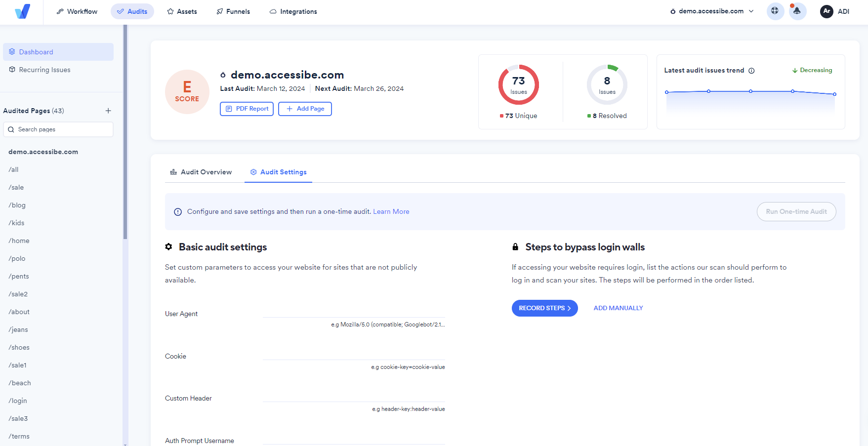Click the User Agent input field

tap(354, 311)
